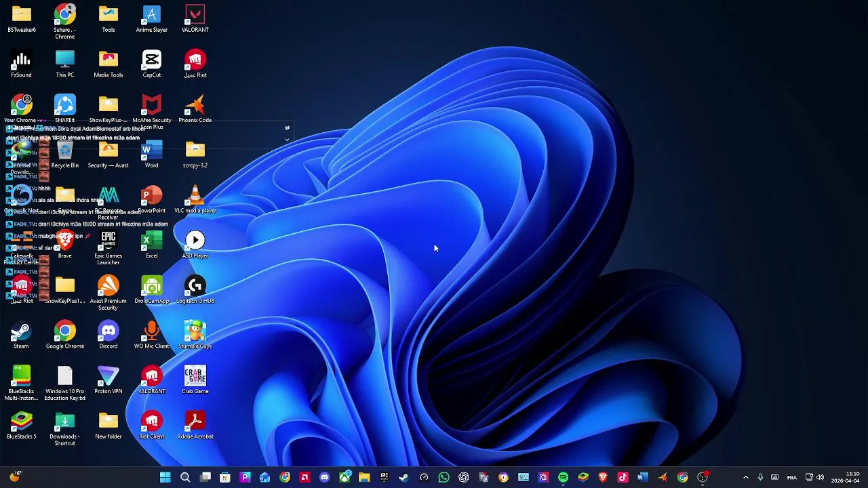868x488 pixels.
Task: Open ChatGPT from the taskbar
Action: (x=464, y=478)
